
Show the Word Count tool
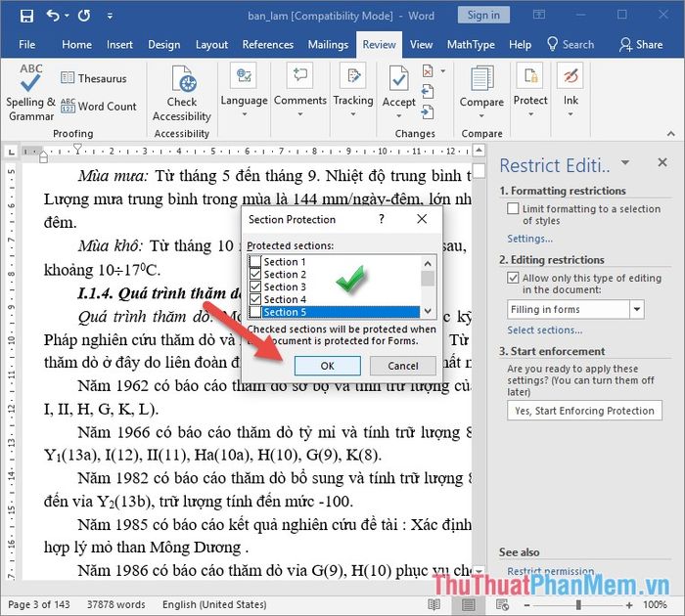(98, 106)
